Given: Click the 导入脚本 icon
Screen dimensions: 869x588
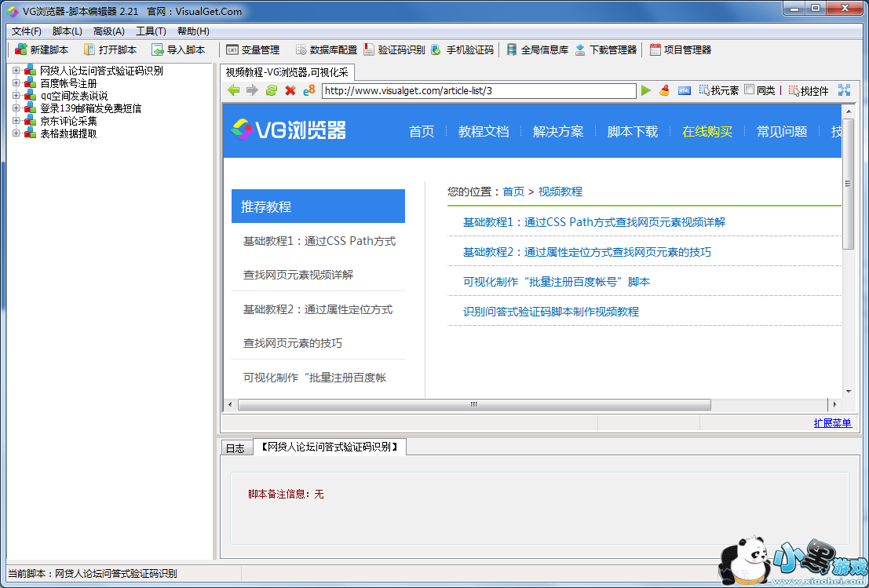Looking at the screenshot, I should point(158,50).
